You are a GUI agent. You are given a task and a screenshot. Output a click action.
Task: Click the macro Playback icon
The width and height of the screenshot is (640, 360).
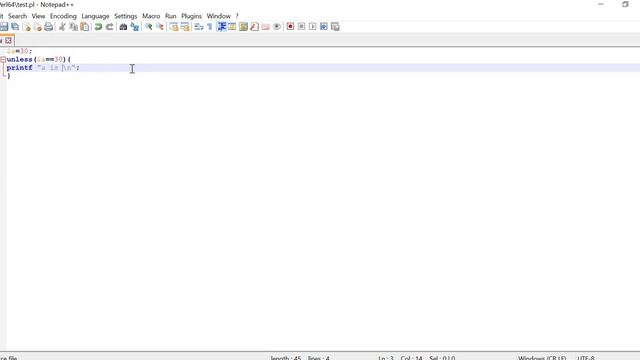313,27
